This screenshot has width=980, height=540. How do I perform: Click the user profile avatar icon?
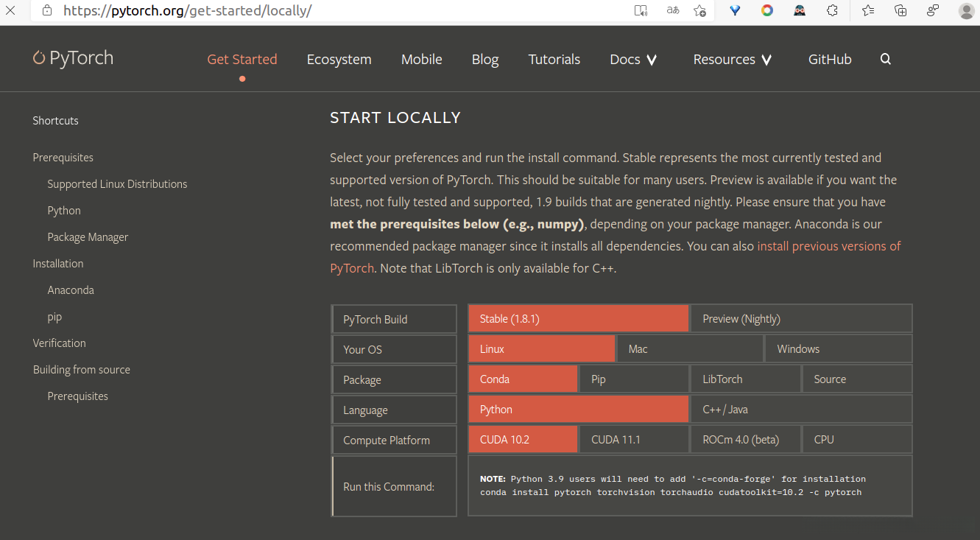pos(966,10)
